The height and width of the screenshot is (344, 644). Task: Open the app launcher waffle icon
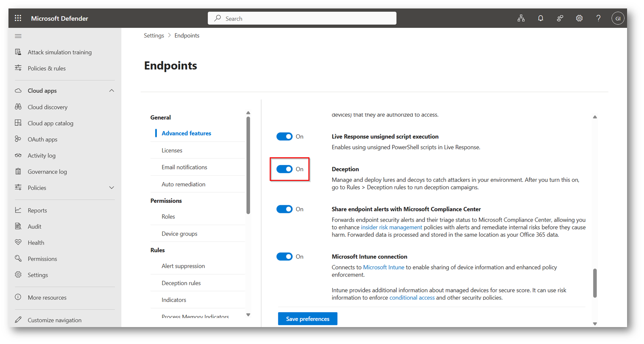pos(18,18)
